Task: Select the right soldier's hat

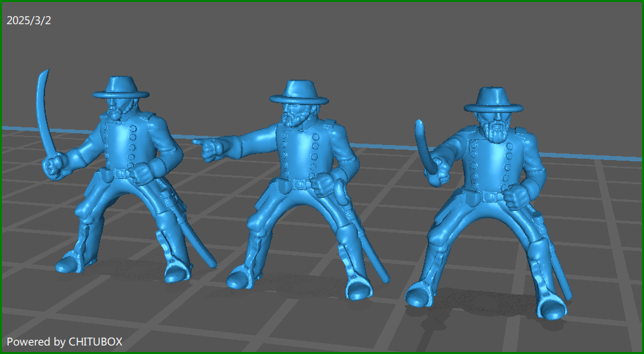Action: click(x=494, y=100)
